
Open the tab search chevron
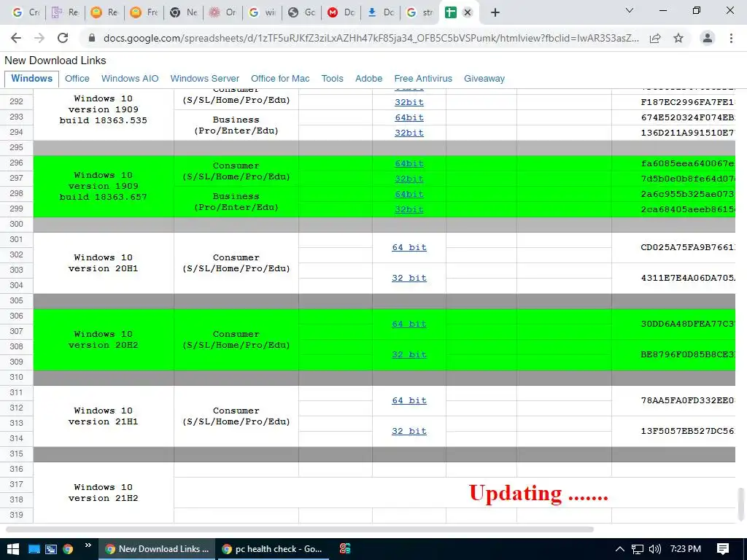point(630,10)
